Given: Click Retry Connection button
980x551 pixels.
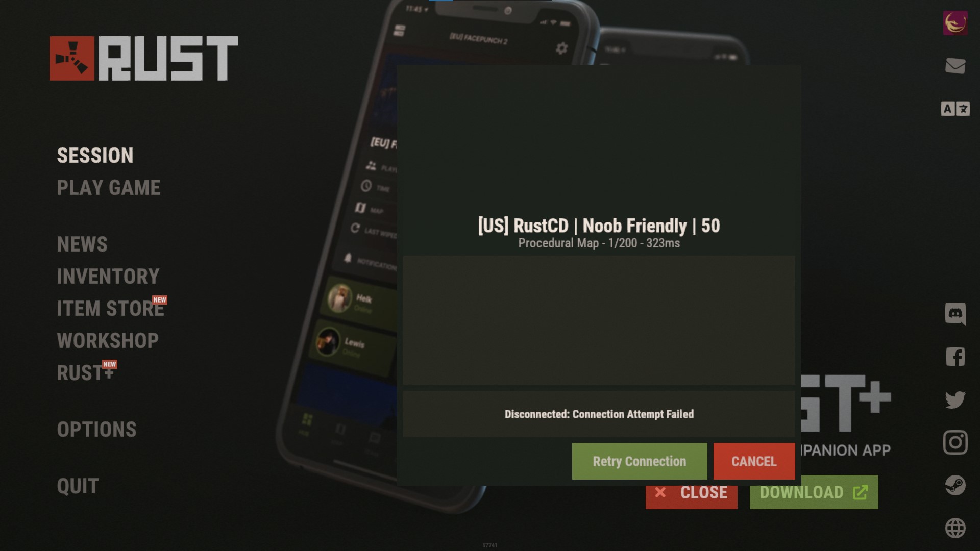Looking at the screenshot, I should [639, 461].
